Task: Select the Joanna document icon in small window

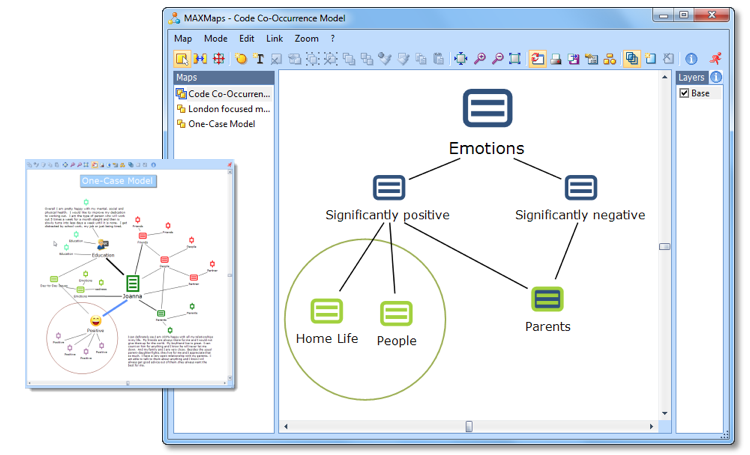Action: click(132, 284)
